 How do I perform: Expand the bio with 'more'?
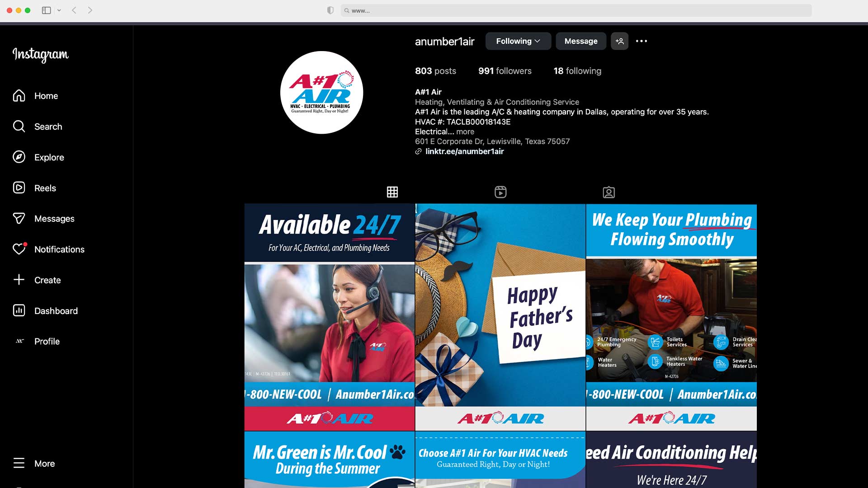click(465, 131)
